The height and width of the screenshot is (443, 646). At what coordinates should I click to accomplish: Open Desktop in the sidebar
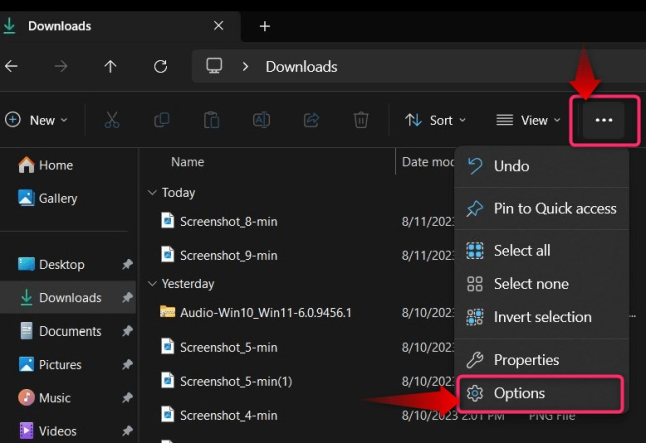pyautogui.click(x=51, y=264)
